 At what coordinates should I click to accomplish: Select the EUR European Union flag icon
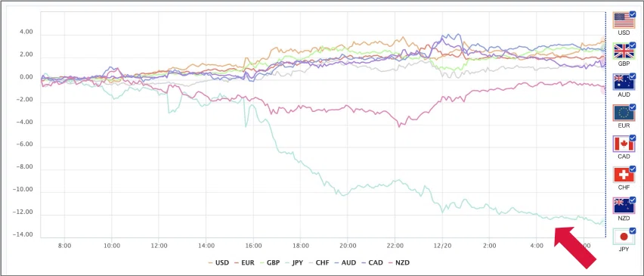(624, 113)
